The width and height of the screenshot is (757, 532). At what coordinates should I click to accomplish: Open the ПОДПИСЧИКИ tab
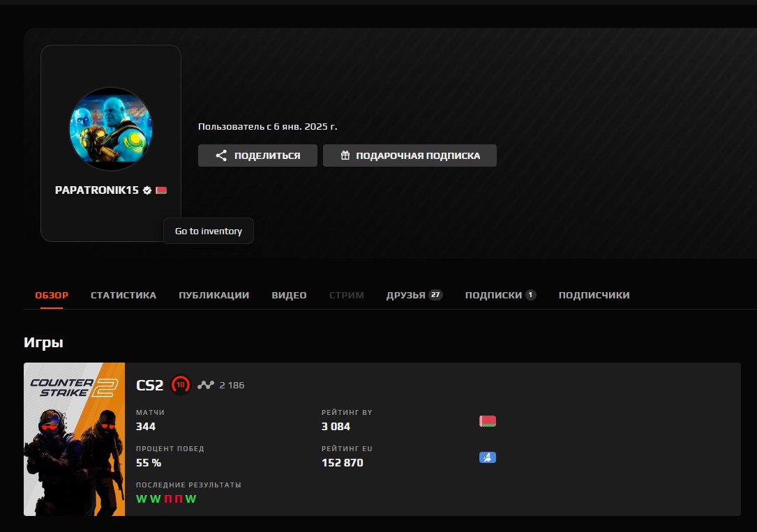pyautogui.click(x=594, y=295)
